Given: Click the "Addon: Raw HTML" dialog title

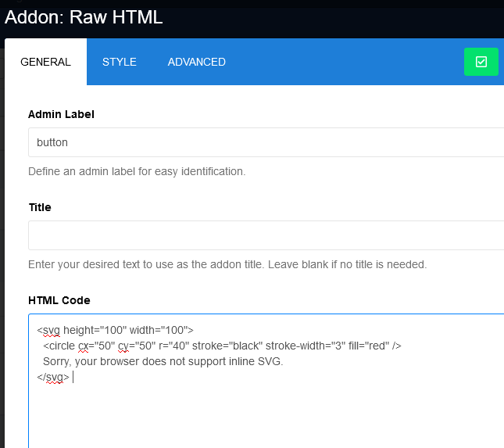Looking at the screenshot, I should (x=84, y=17).
